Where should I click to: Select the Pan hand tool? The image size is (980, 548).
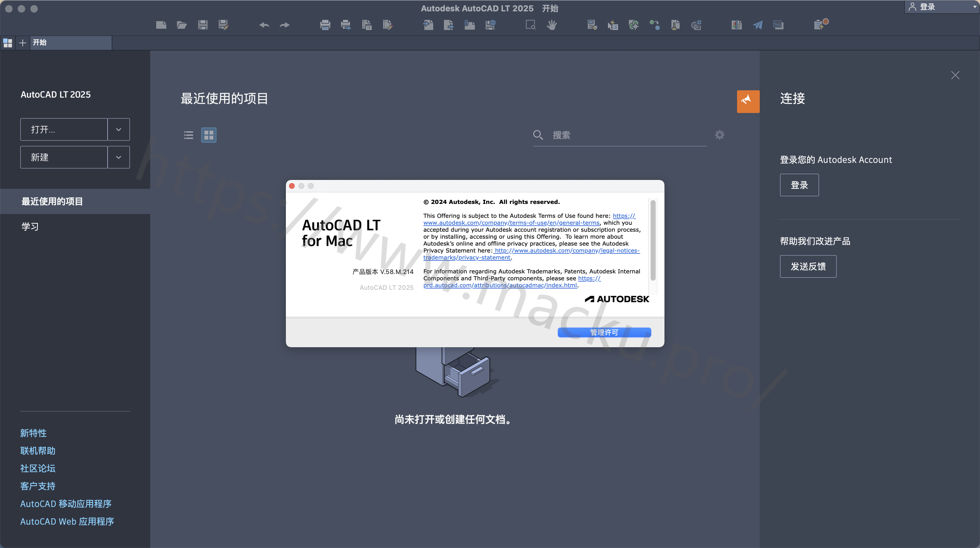point(552,25)
